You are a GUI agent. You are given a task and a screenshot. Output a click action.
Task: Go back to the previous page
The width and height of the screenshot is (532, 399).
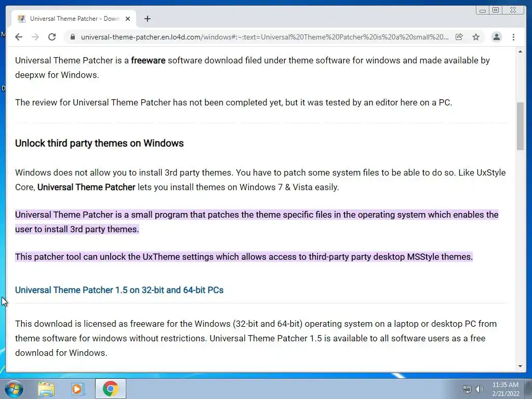click(x=19, y=37)
